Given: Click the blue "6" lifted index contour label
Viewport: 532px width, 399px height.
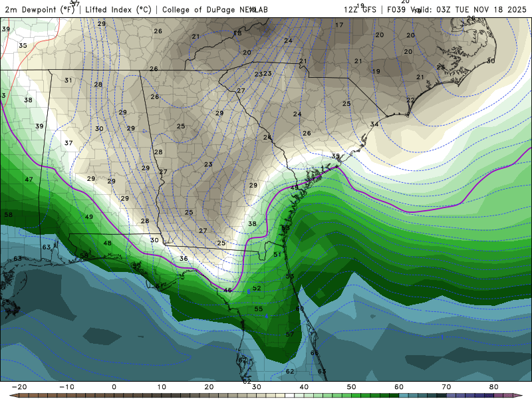Looking at the screenshot, I should (249, 292).
